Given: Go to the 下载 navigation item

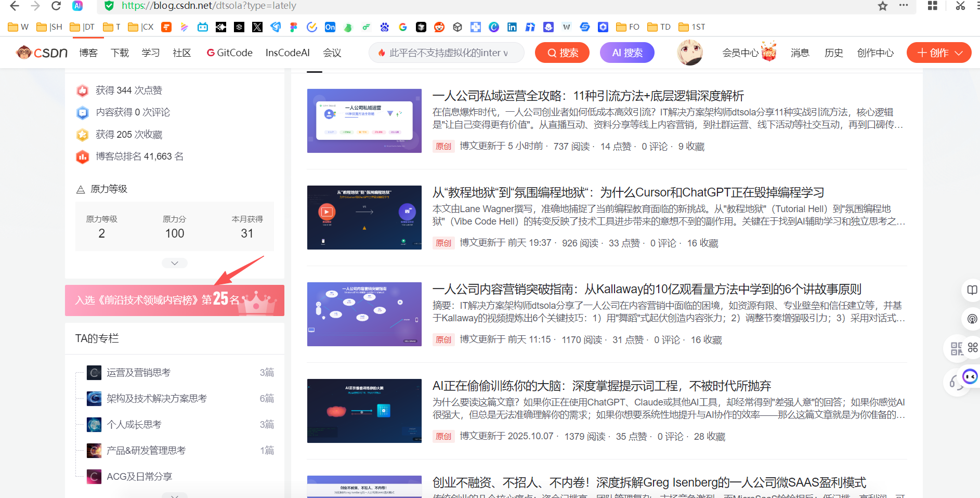Looking at the screenshot, I should (x=120, y=53).
